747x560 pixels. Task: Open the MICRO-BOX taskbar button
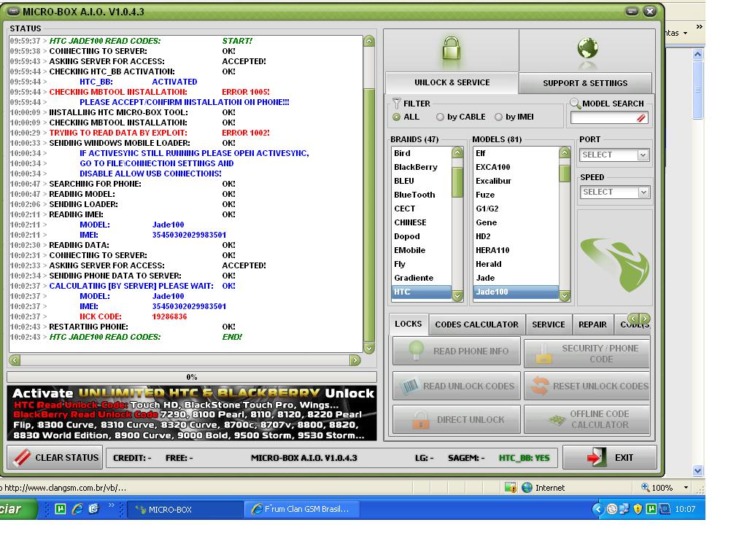(186, 509)
